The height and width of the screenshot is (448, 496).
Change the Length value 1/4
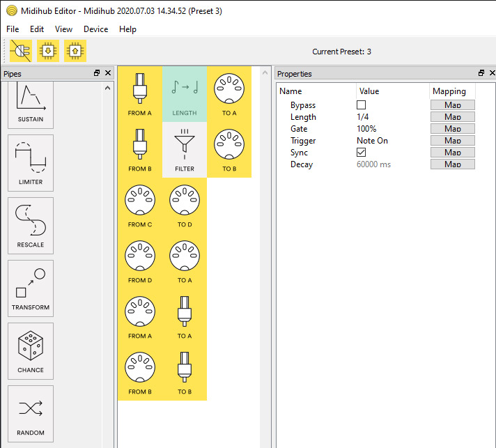[x=362, y=117]
